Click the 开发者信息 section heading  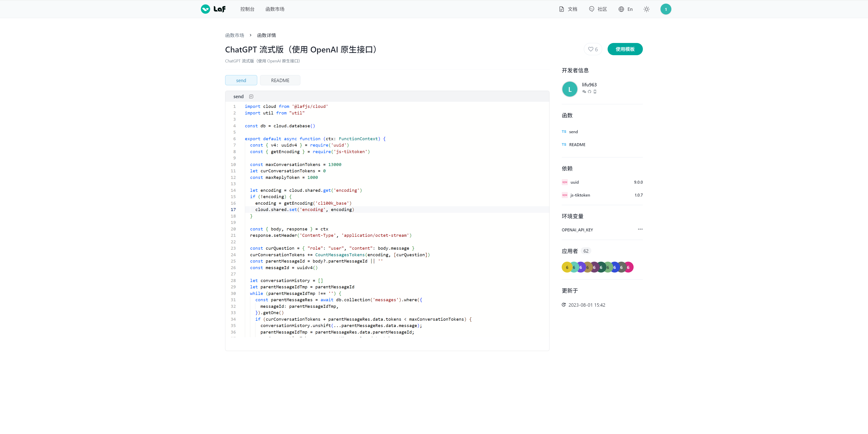pyautogui.click(x=575, y=71)
